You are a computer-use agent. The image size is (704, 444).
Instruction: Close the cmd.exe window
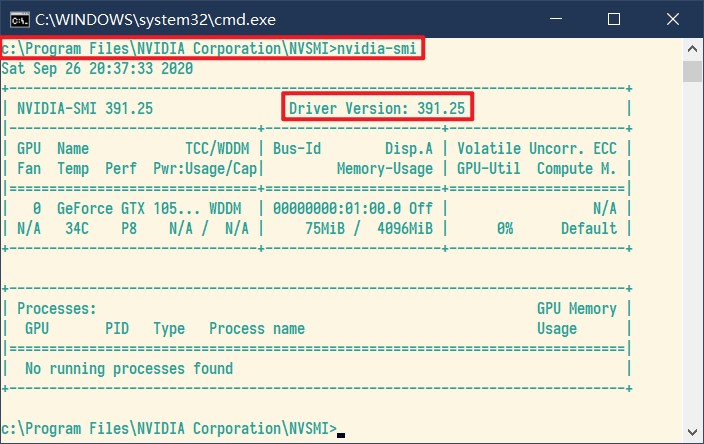673,19
